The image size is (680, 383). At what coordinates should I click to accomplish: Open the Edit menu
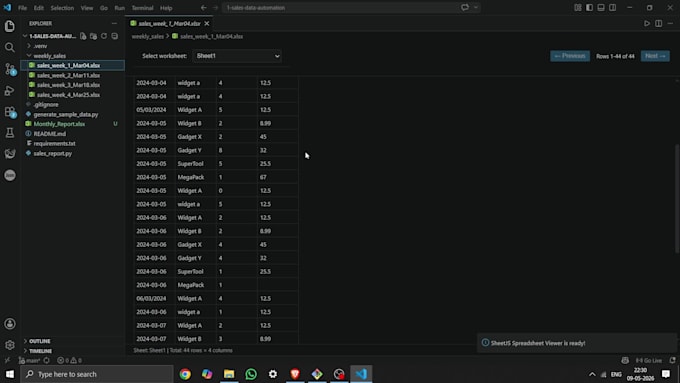point(39,8)
